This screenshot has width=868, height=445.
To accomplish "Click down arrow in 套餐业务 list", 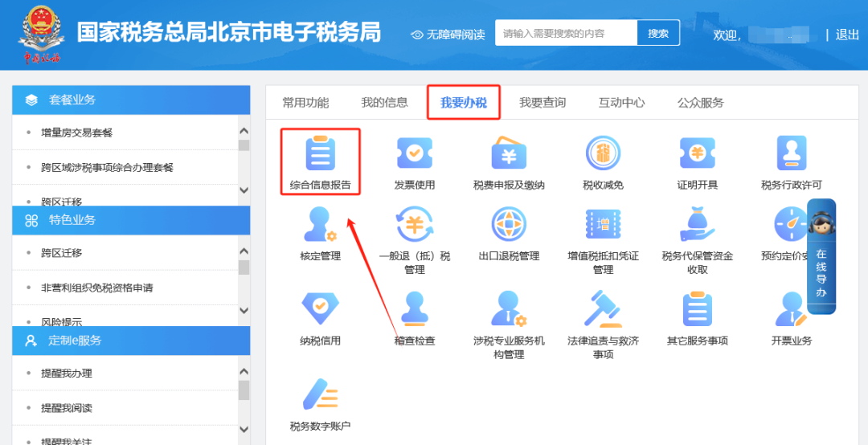I will point(244,190).
